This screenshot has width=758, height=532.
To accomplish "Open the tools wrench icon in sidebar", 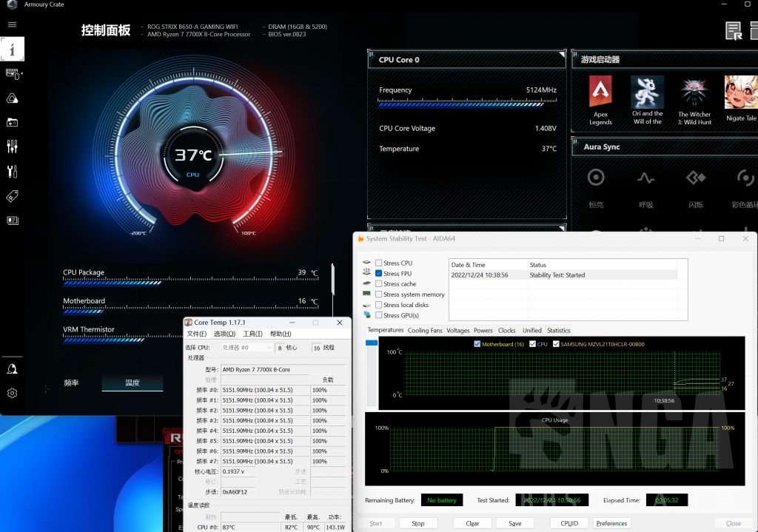I will click(x=12, y=172).
